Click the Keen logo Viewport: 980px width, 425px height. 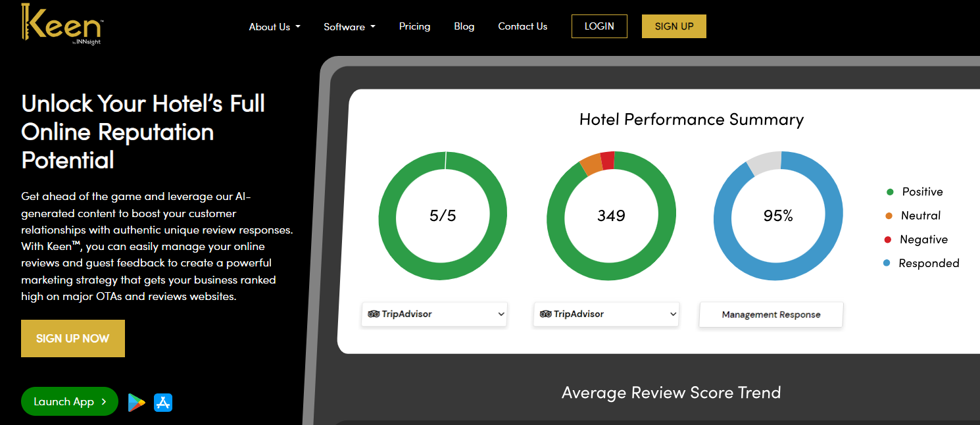point(61,24)
